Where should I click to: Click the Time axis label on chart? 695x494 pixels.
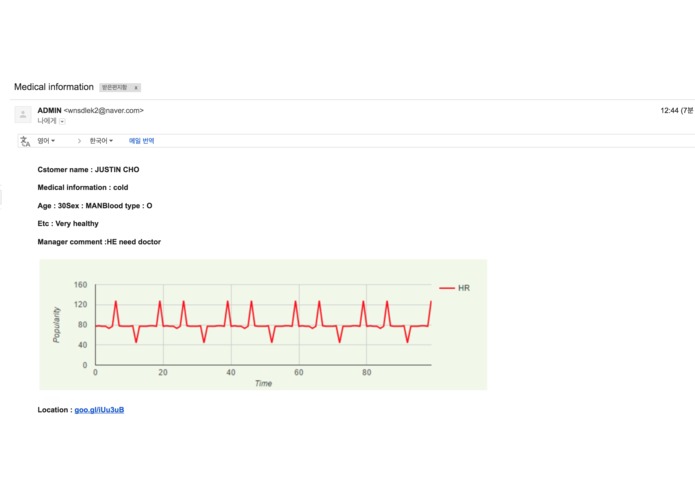click(x=263, y=383)
